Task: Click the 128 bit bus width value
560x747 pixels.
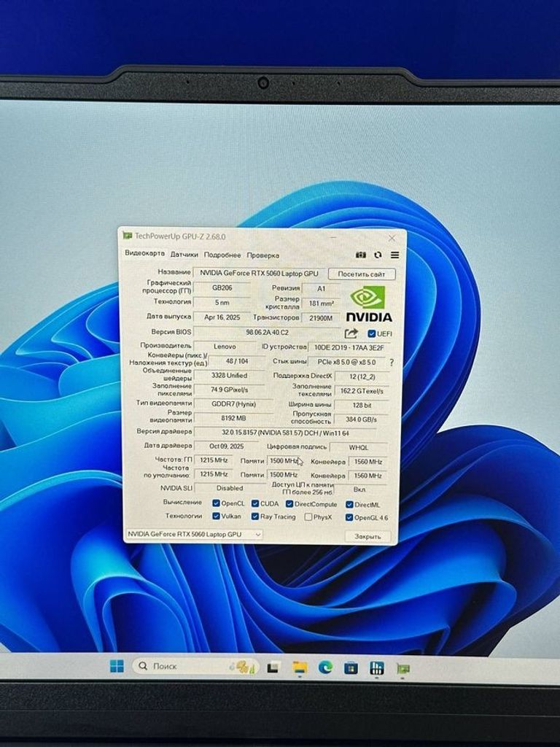Action: [362, 405]
